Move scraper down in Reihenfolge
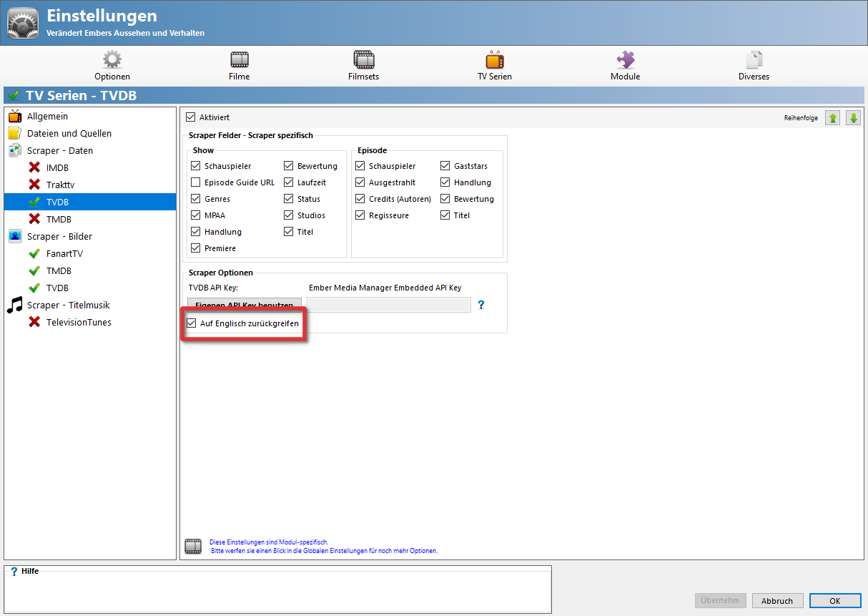Image resolution: width=868 pixels, height=616 pixels. 853,118
